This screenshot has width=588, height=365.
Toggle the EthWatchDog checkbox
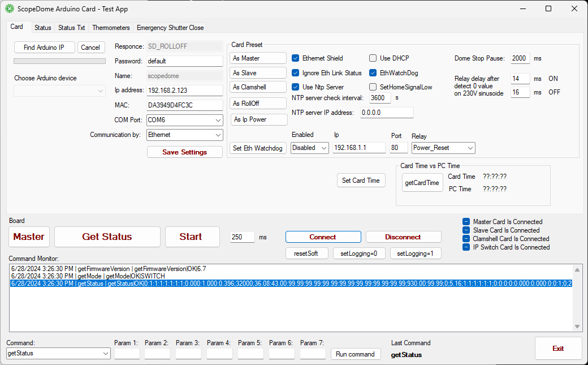373,73
